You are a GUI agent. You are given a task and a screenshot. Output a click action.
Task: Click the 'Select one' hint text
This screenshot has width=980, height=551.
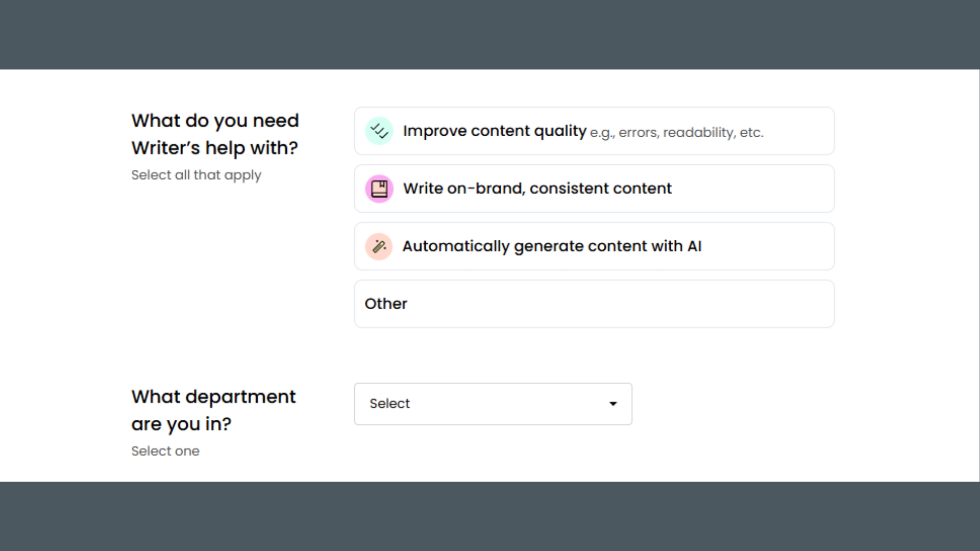click(165, 451)
